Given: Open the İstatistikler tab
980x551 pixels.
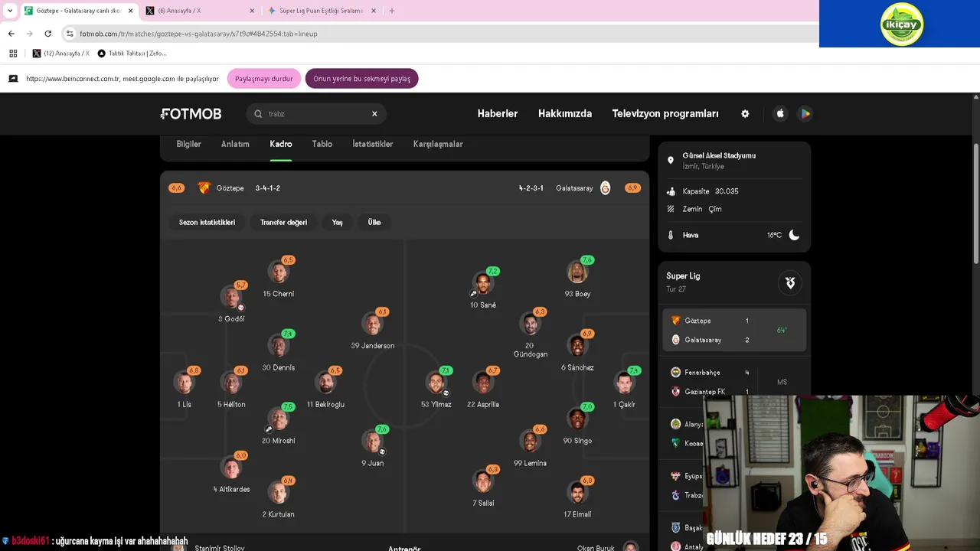Looking at the screenshot, I should click(x=373, y=144).
